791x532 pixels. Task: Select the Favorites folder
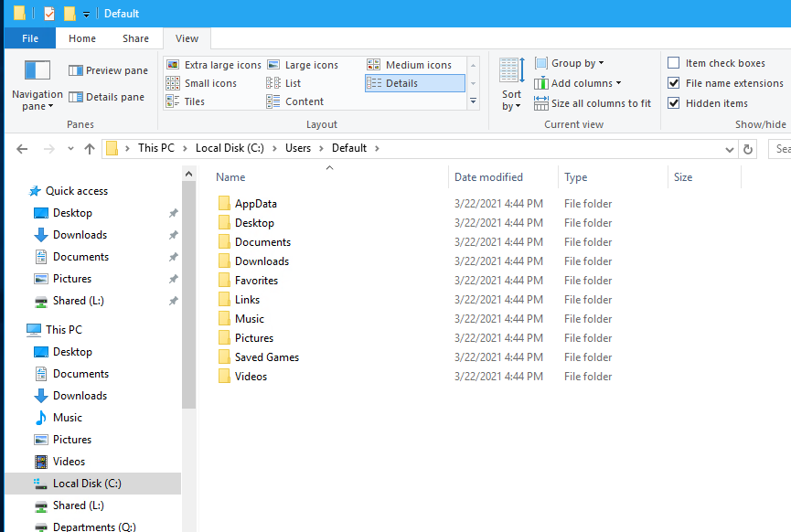[256, 281]
